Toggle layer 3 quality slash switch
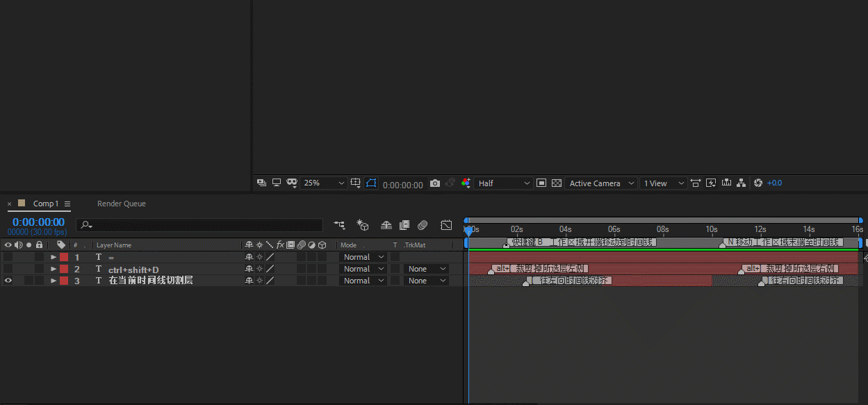The height and width of the screenshot is (405, 868). tap(270, 281)
